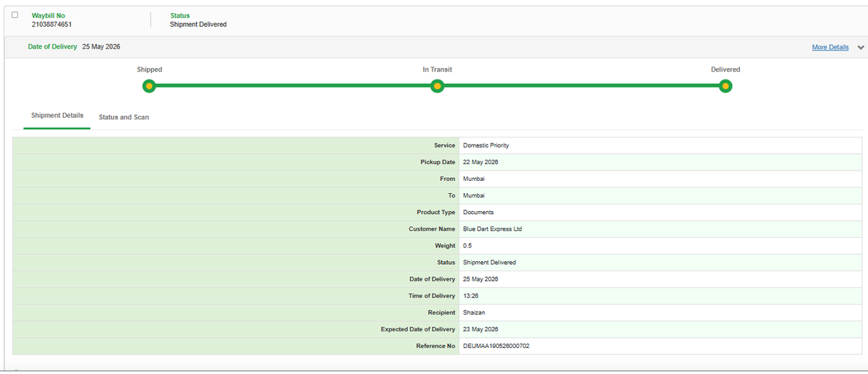Click the Pickup Date value 22 May 2026
This screenshot has height=374, width=868.
pyautogui.click(x=480, y=162)
